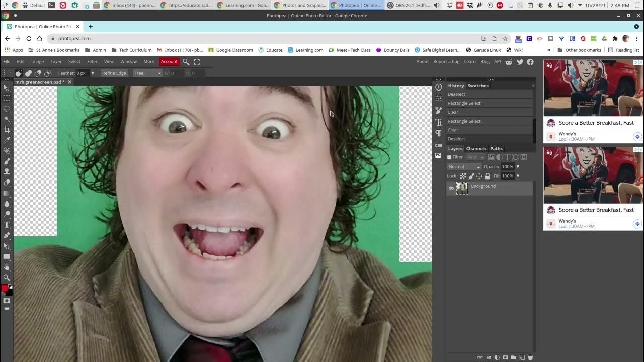This screenshot has width=644, height=362.
Task: Delete layer with trash icon
Action: [530, 357]
